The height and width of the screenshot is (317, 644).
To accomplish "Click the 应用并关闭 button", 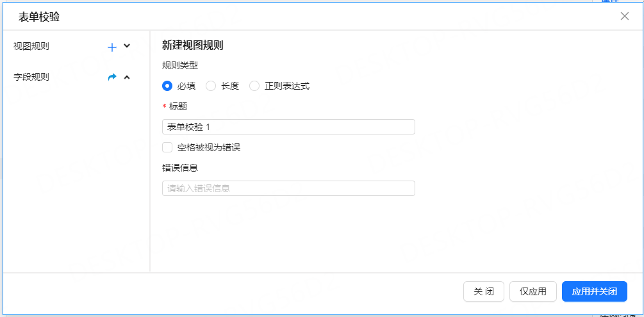I will 594,291.
